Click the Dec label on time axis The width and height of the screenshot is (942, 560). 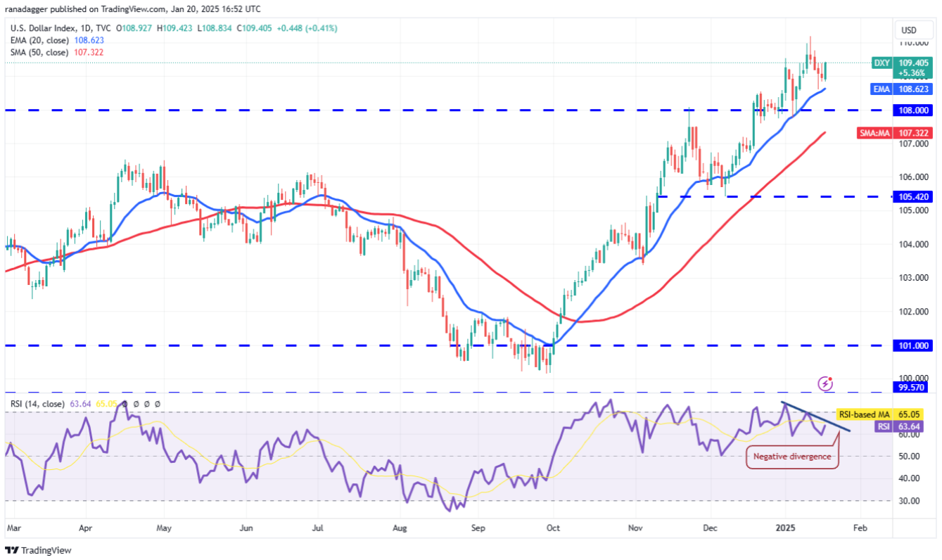[x=709, y=527]
